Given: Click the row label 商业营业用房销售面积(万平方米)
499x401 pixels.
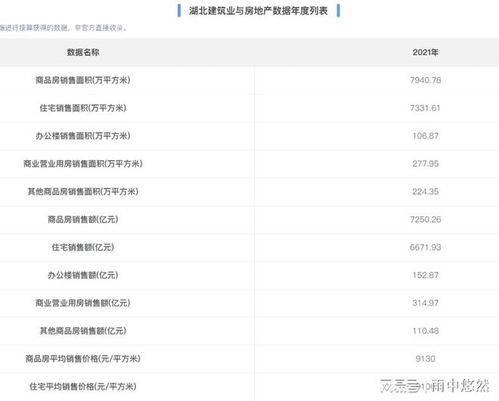Looking at the screenshot, I should coord(83,164).
